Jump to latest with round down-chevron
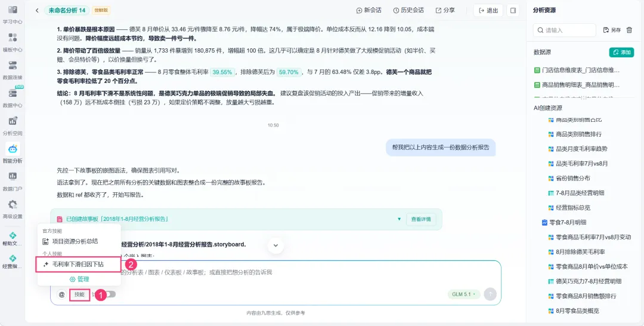The image size is (644, 326). tap(275, 245)
